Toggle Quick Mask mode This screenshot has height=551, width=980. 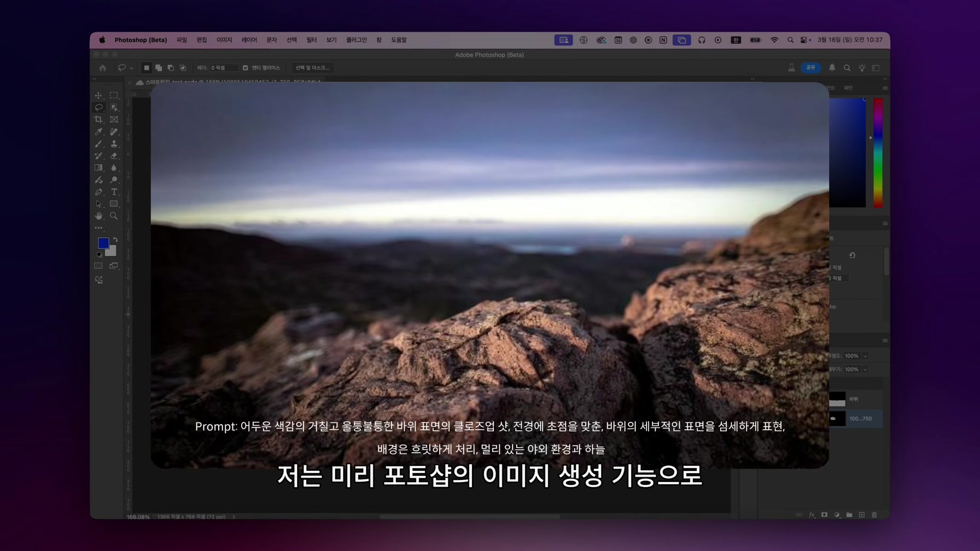[98, 266]
